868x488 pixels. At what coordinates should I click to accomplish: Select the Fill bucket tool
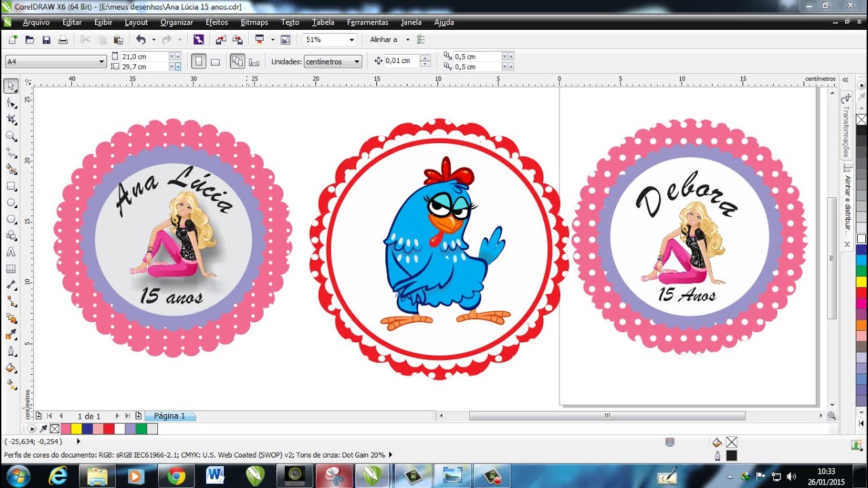point(11,368)
